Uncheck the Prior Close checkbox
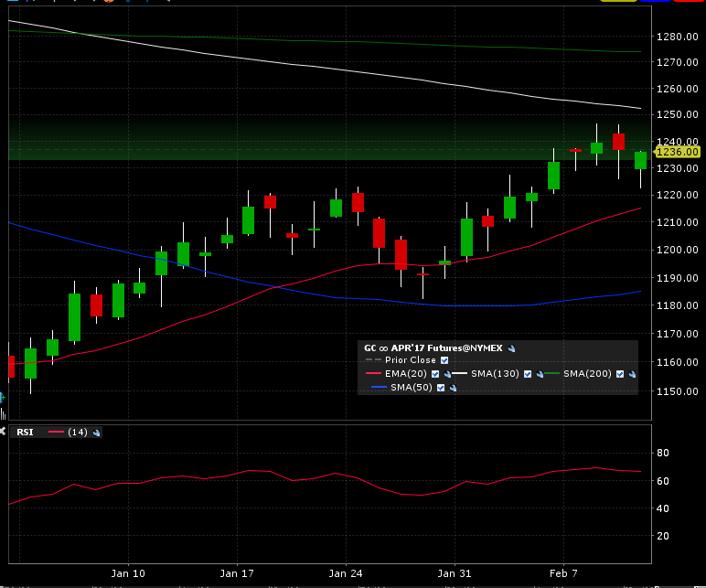Image resolution: width=706 pixels, height=588 pixels. tap(445, 360)
